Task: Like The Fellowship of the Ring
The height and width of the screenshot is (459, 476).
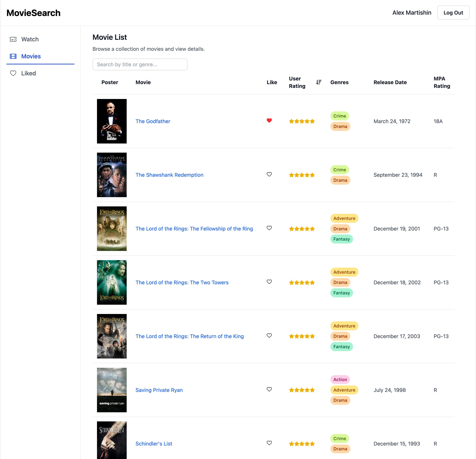Action: (x=269, y=228)
